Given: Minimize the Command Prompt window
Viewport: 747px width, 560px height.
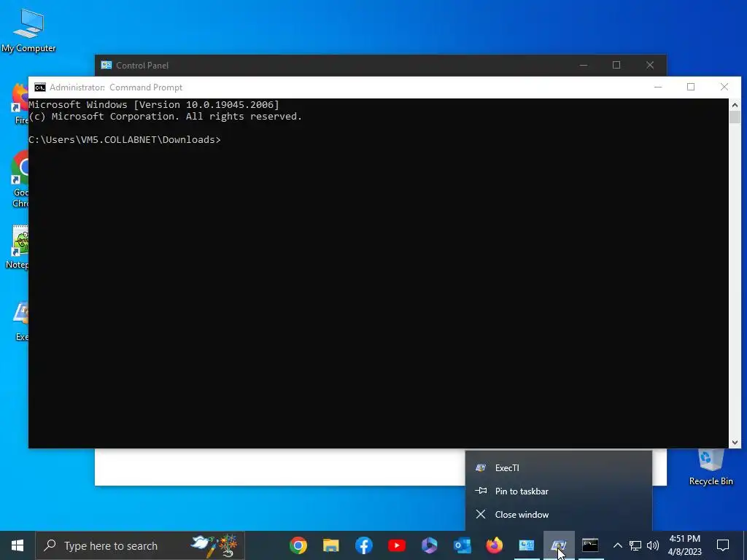Looking at the screenshot, I should pos(659,87).
